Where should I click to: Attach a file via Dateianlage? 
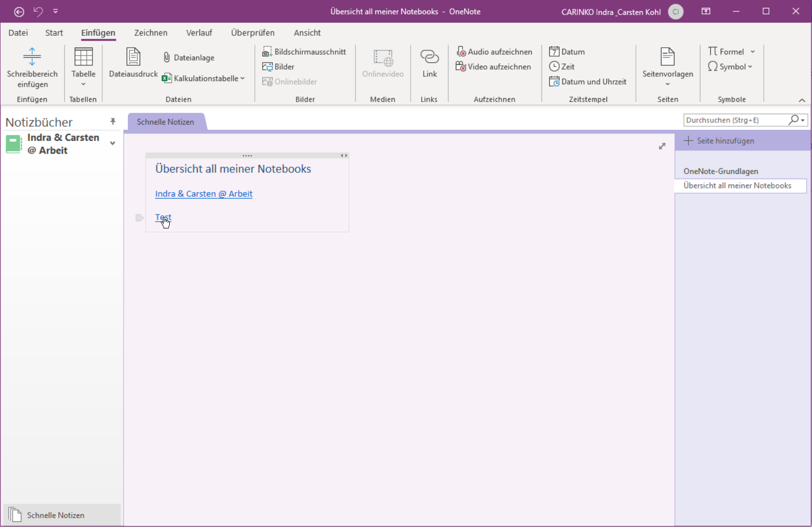tap(188, 57)
